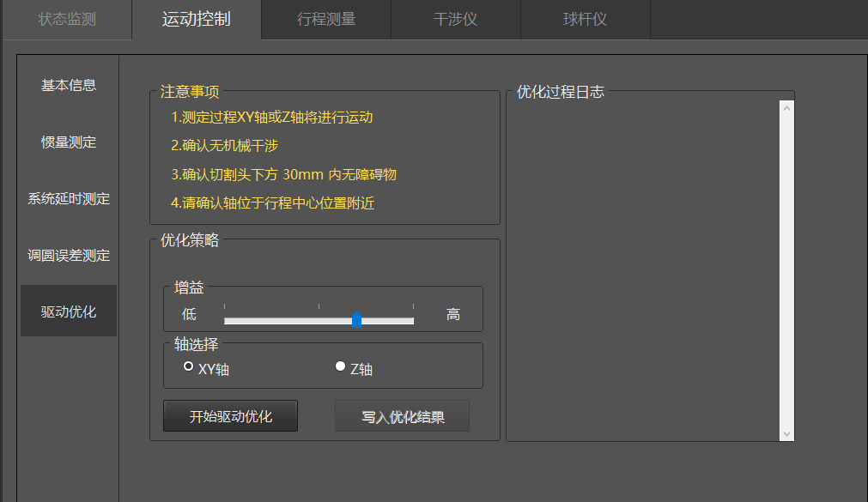Screen dimensions: 868x502
Task: Go to the 干涉仪 tab
Action: coord(456,20)
